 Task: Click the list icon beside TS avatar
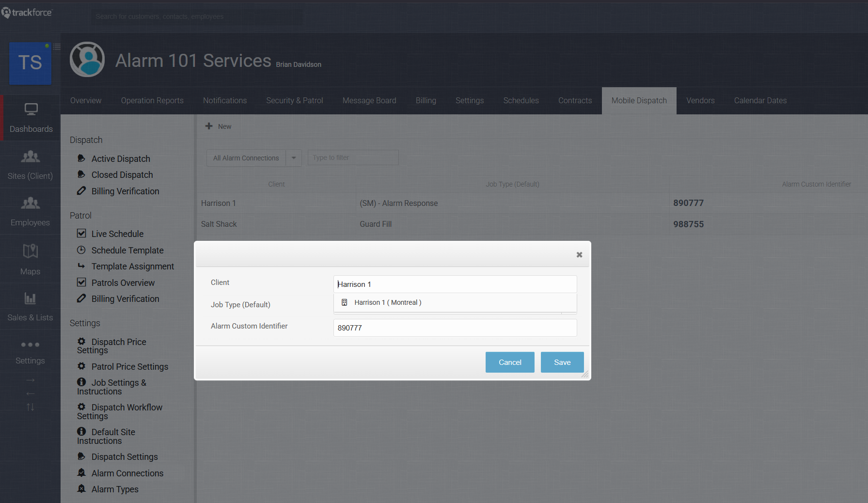pyautogui.click(x=57, y=47)
